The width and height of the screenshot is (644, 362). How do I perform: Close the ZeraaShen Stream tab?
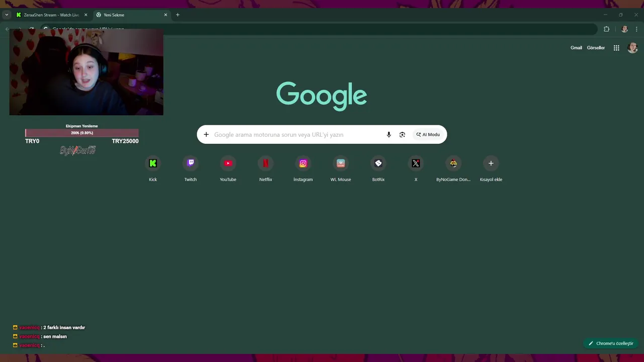[86, 15]
